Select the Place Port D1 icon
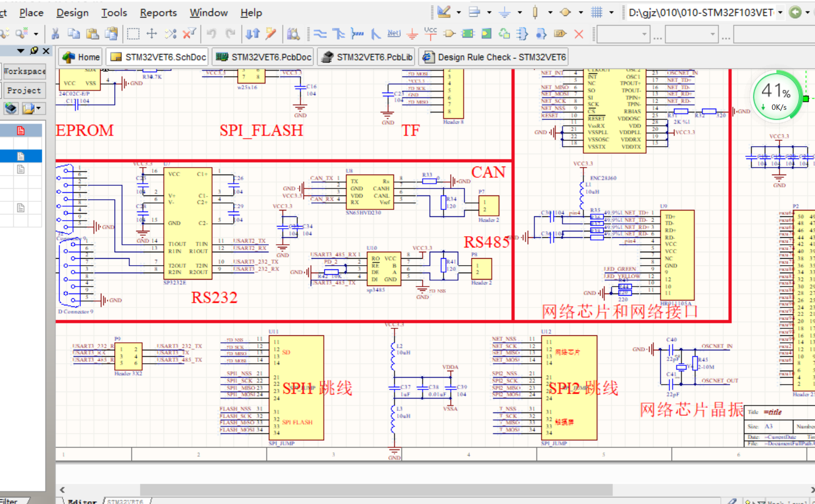 point(560,34)
